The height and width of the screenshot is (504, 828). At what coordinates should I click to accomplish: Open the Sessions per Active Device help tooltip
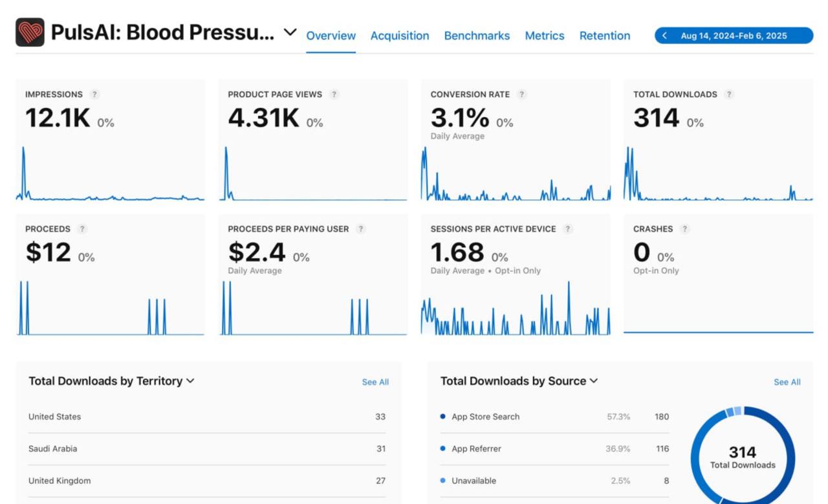tap(568, 229)
